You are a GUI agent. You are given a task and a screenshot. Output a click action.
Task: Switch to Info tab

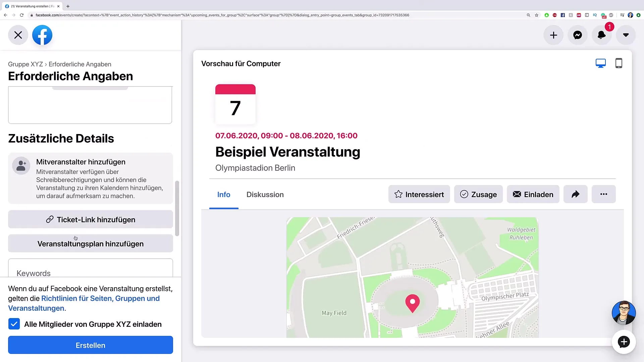click(x=224, y=194)
